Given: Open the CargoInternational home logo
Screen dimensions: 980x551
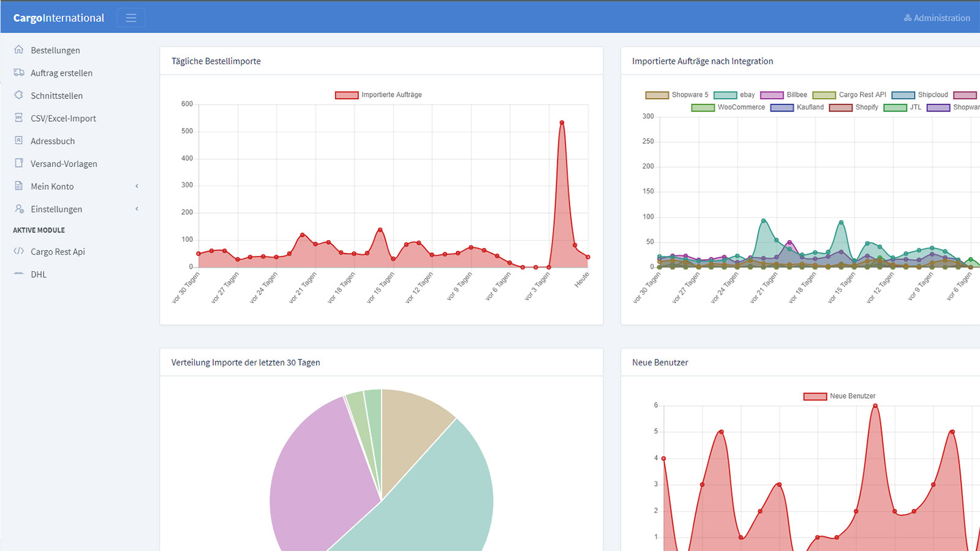Looking at the screenshot, I should [59, 18].
